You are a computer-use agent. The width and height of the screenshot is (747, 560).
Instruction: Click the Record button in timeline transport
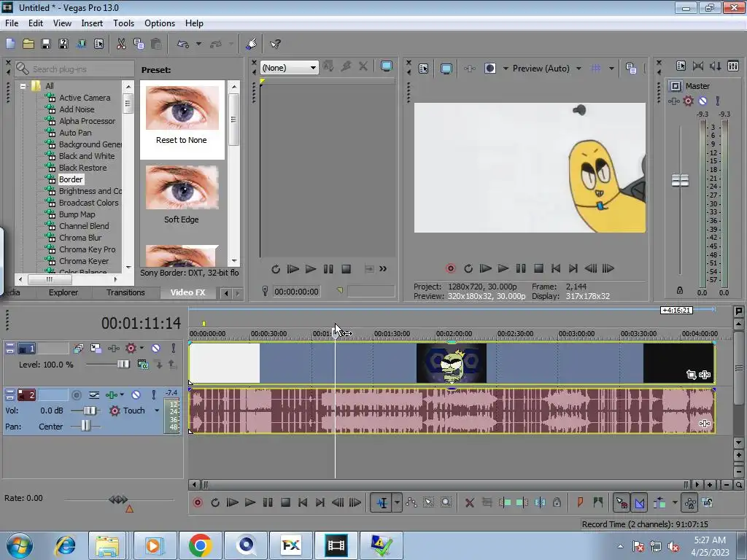pyautogui.click(x=198, y=502)
